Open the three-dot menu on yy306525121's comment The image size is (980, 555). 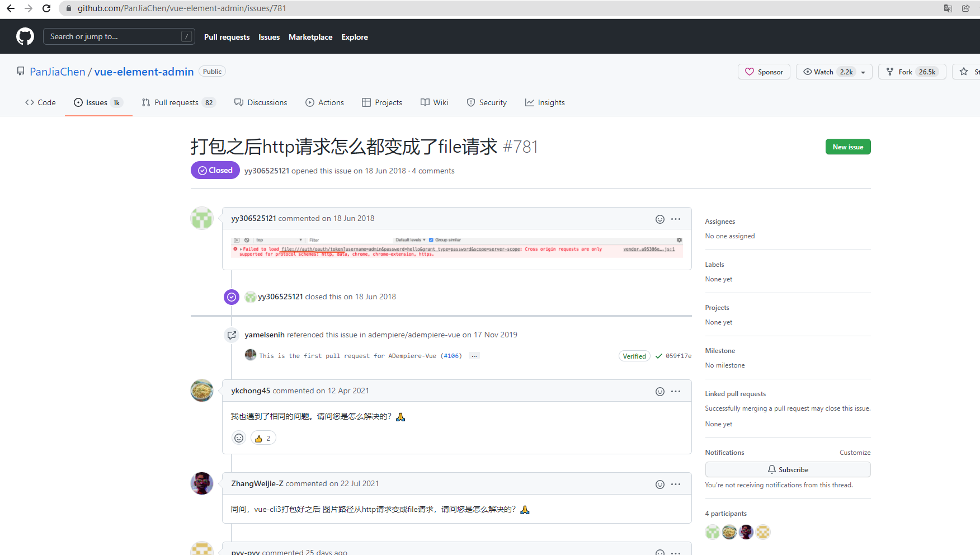(x=676, y=219)
